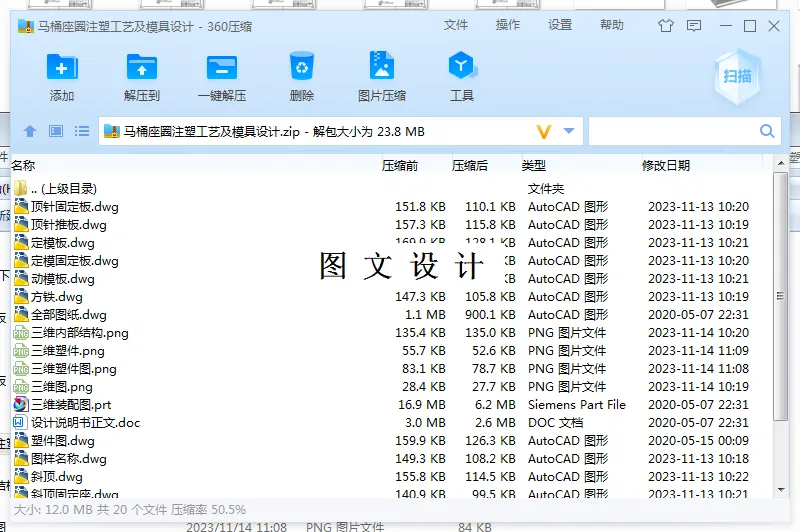Switch to thumbnail view icon

56,131
